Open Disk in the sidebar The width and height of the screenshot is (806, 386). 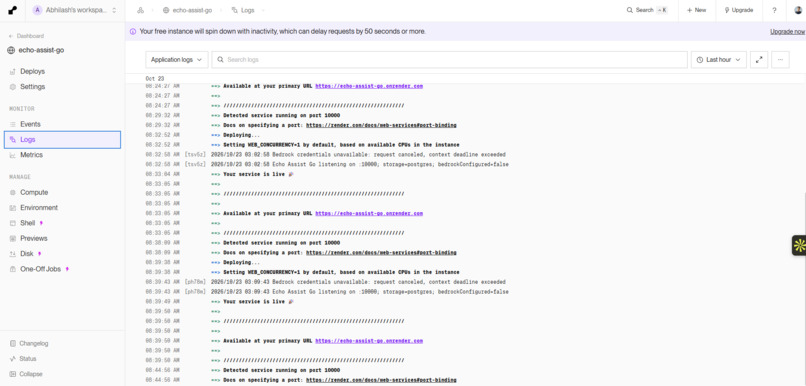pyautogui.click(x=27, y=254)
